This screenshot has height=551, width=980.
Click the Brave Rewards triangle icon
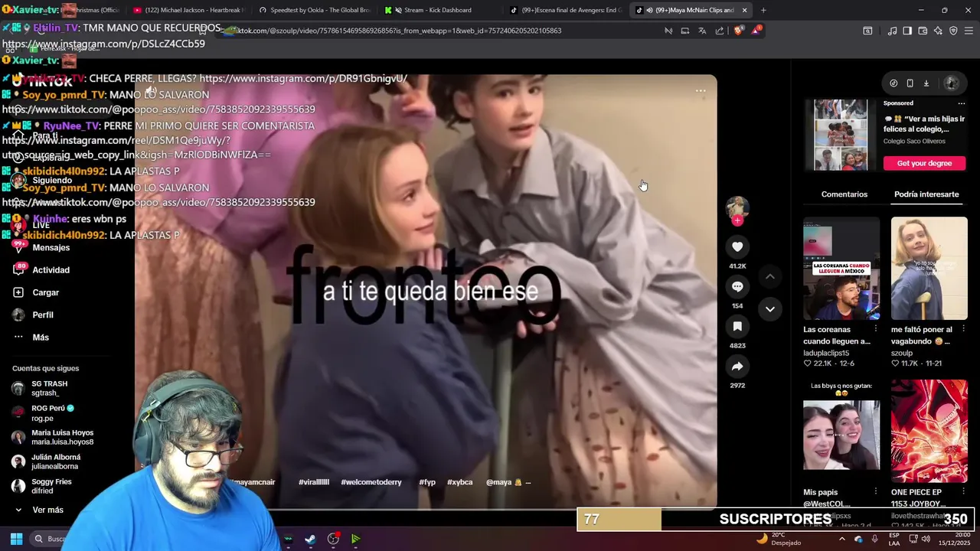[756, 31]
